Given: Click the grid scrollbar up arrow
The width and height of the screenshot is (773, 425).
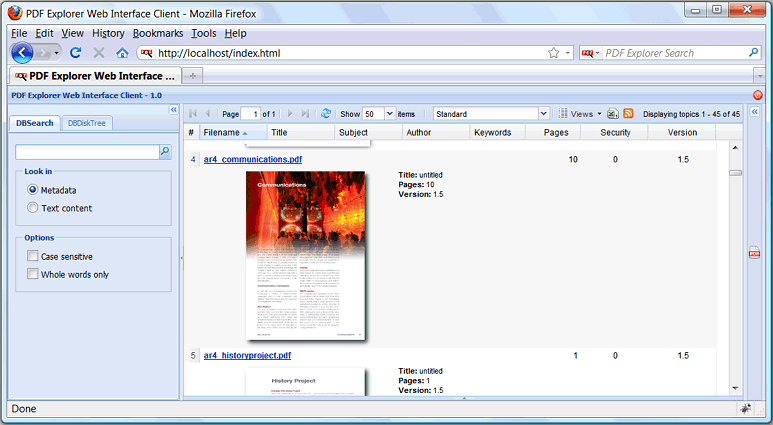Looking at the screenshot, I should click(x=735, y=147).
